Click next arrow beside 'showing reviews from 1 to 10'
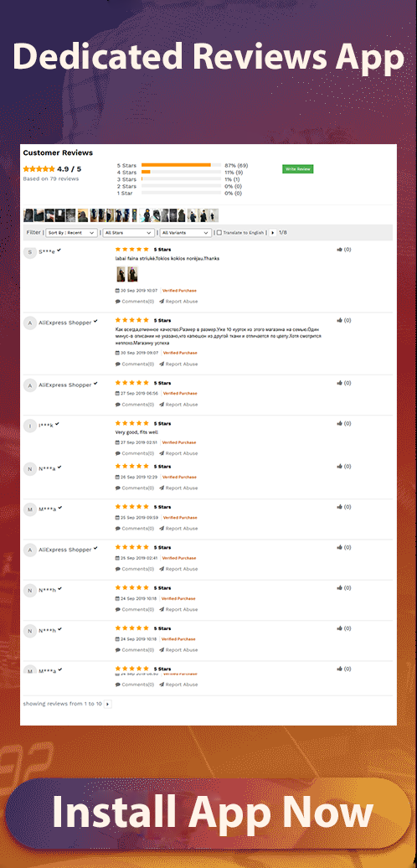This screenshot has width=417, height=868. click(108, 704)
